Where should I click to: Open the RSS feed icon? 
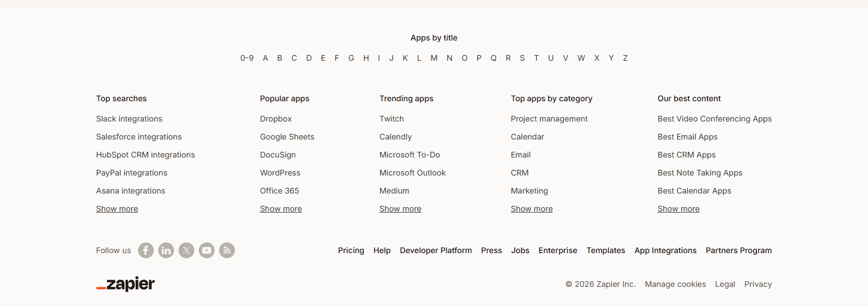pyautogui.click(x=227, y=250)
